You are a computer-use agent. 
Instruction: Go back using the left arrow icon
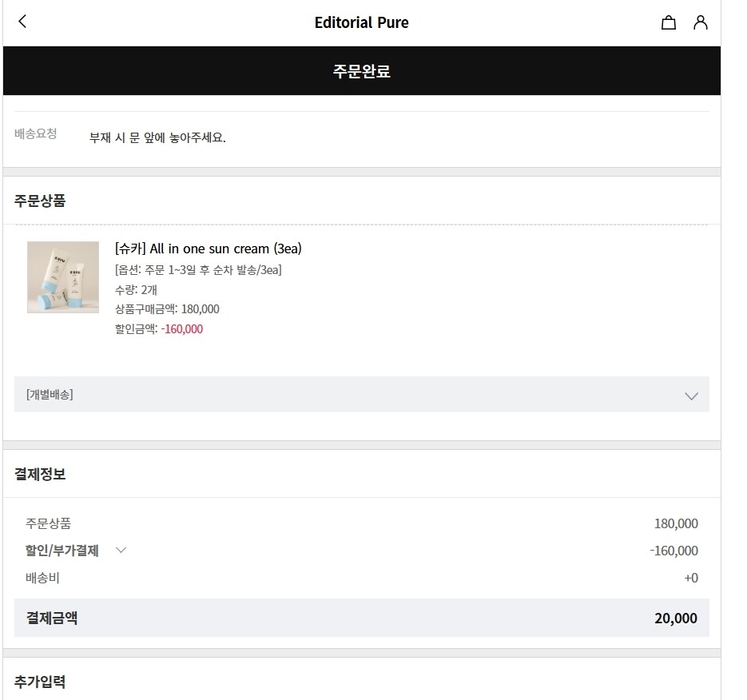pos(22,22)
